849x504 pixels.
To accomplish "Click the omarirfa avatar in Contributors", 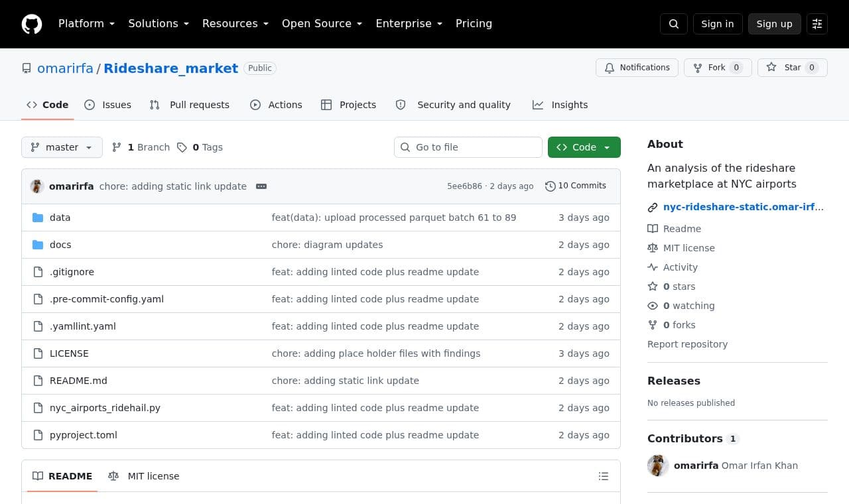I will (x=658, y=466).
